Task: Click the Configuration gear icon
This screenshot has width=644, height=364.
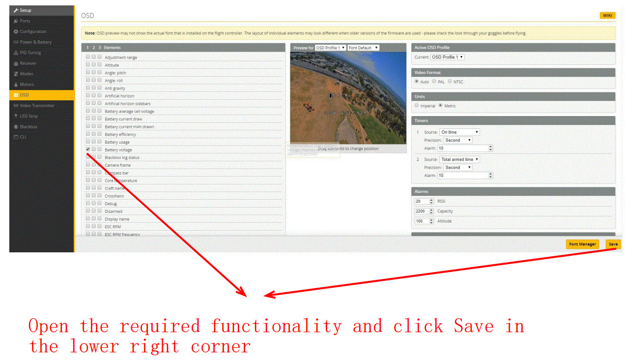Action: 16,31
